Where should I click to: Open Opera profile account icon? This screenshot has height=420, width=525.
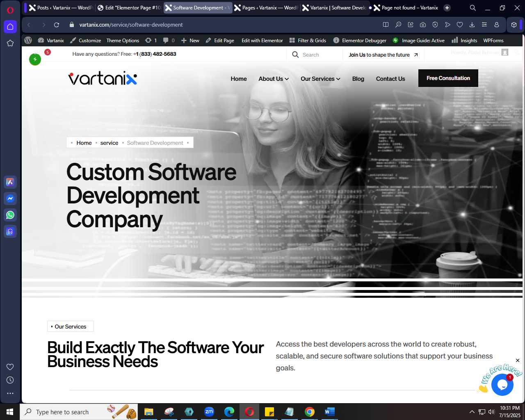(x=497, y=25)
